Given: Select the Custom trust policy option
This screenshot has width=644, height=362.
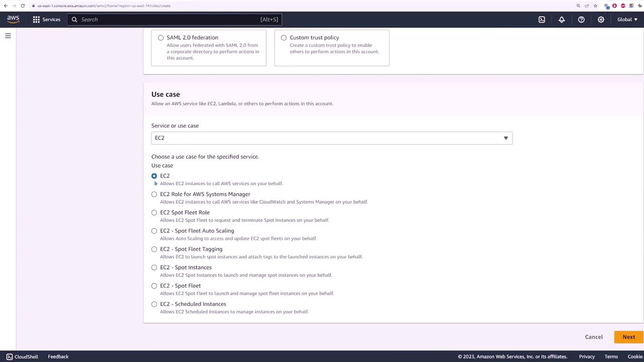Looking at the screenshot, I should (x=284, y=38).
